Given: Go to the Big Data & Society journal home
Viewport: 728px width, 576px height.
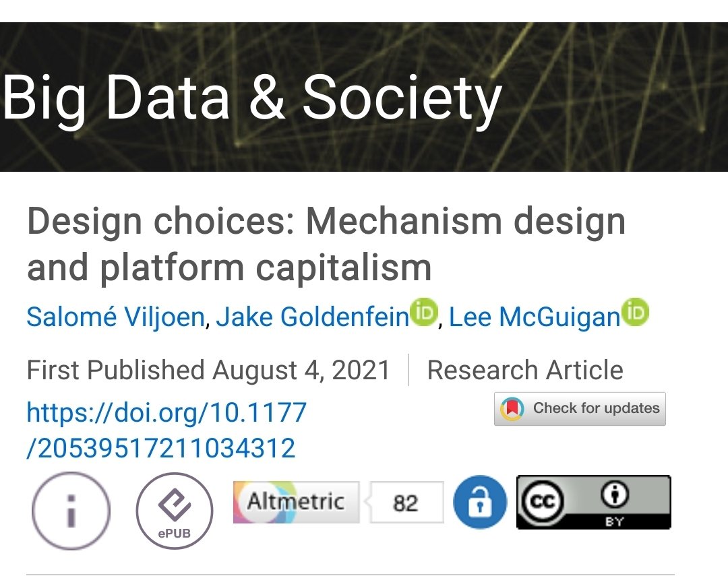Looking at the screenshot, I should 252,98.
